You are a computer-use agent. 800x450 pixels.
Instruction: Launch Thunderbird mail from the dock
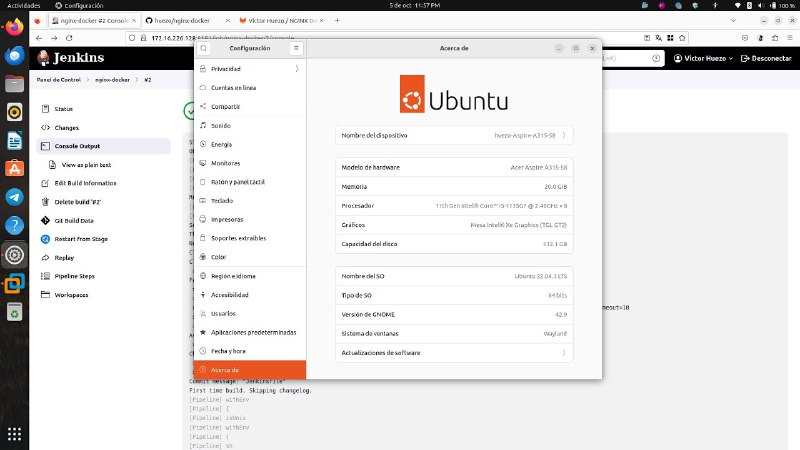click(14, 55)
